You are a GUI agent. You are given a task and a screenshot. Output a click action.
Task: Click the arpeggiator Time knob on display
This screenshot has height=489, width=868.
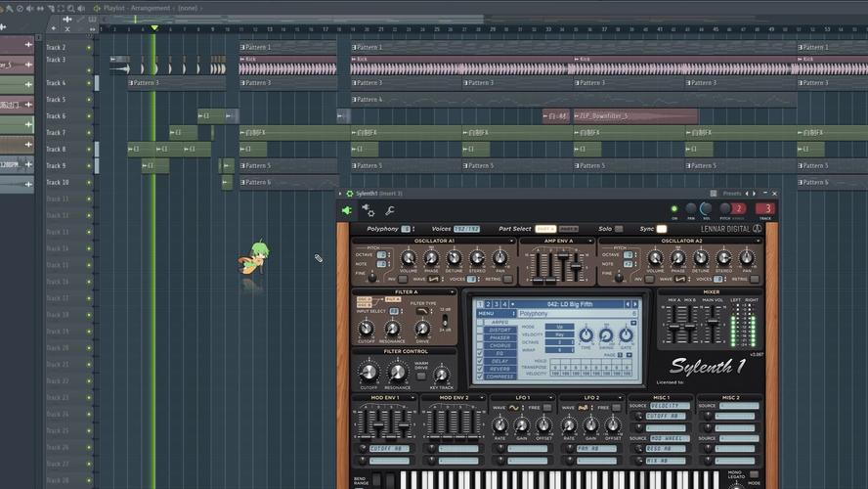coord(586,335)
